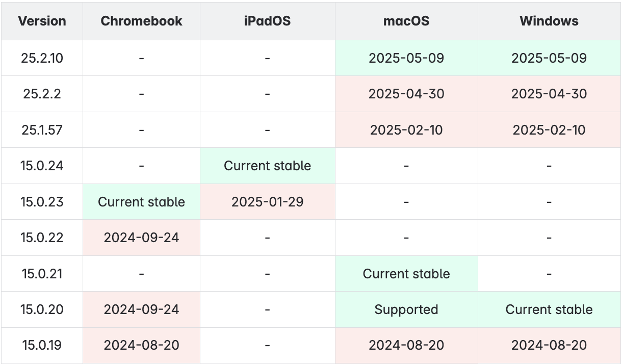This screenshot has width=623, height=364.
Task: Select Windows Current stable cell for 15.0.20
Action: click(x=549, y=309)
